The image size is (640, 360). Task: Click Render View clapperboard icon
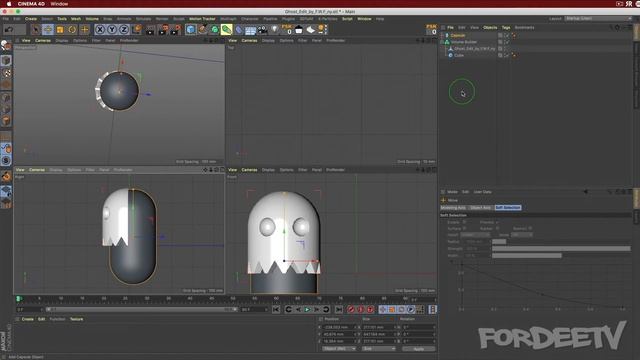[151, 29]
